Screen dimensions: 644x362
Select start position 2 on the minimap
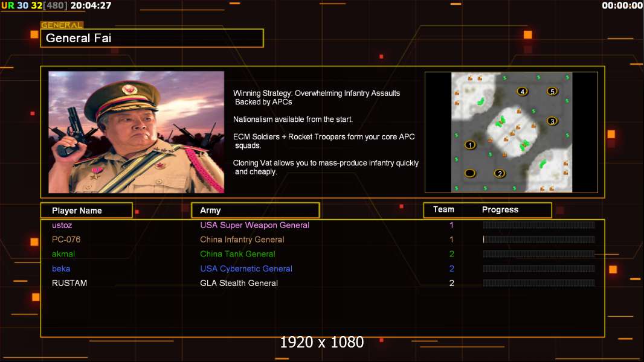[x=500, y=173]
